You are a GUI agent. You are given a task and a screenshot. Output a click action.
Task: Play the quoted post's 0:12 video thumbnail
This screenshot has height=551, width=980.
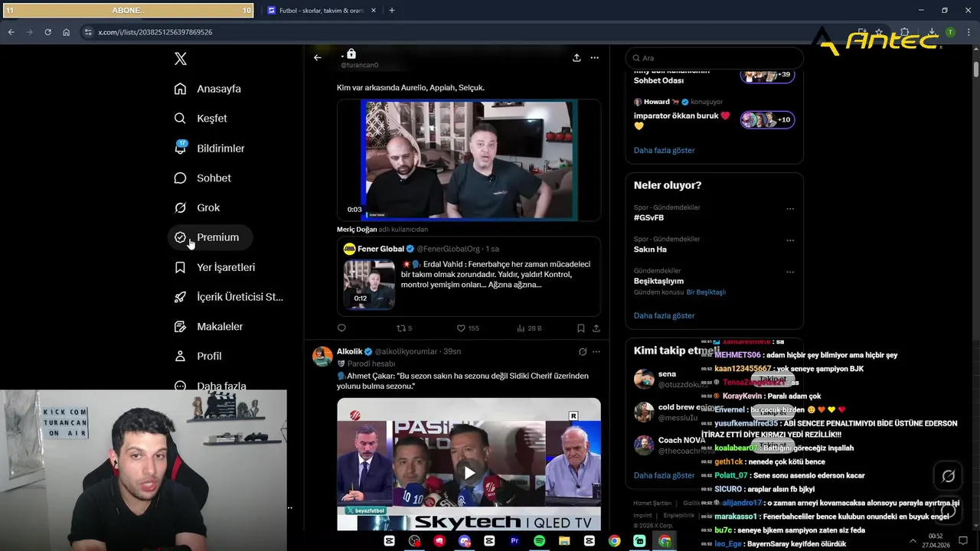pyautogui.click(x=369, y=285)
